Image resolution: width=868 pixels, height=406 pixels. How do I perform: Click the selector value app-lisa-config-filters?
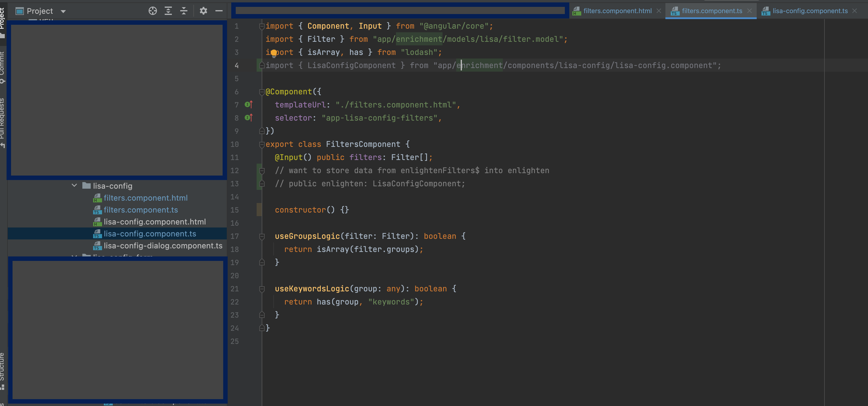coord(380,118)
